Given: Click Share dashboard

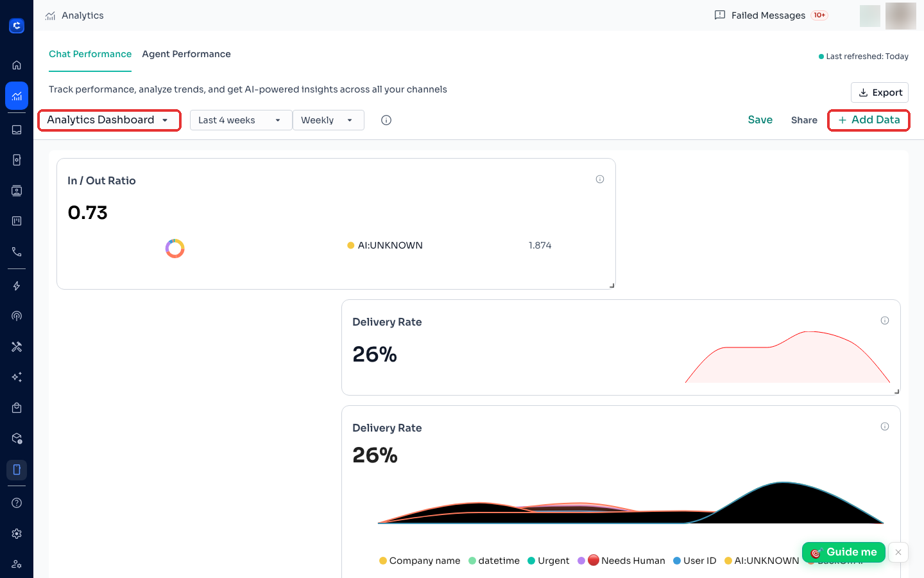Looking at the screenshot, I should (x=804, y=120).
